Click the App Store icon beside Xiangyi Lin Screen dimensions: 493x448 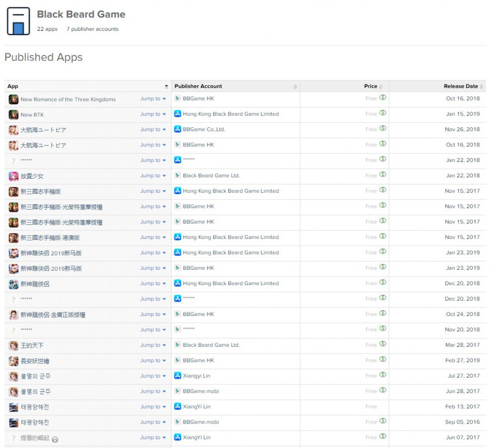(178, 376)
